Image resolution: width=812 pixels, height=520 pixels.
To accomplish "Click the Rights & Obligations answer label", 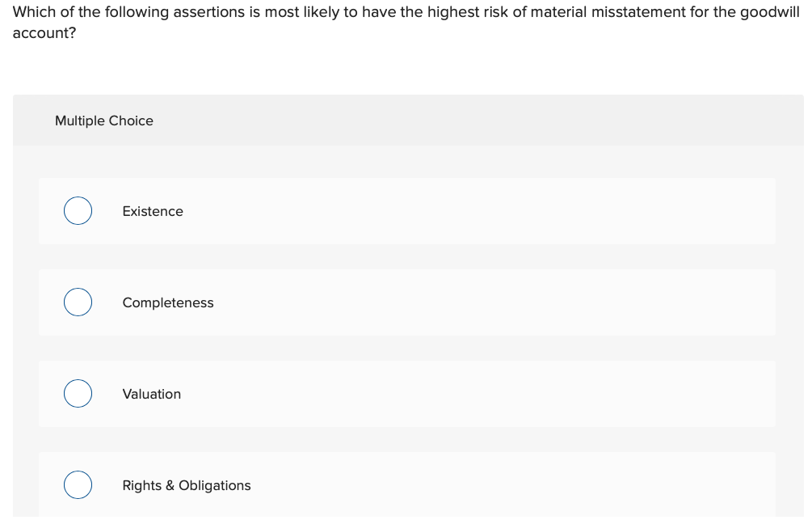I will pyautogui.click(x=187, y=485).
